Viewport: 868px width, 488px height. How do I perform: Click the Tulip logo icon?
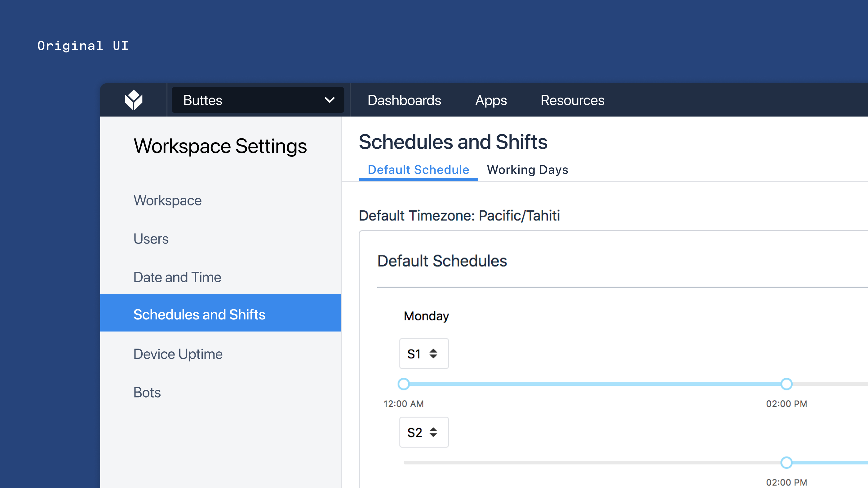[133, 100]
